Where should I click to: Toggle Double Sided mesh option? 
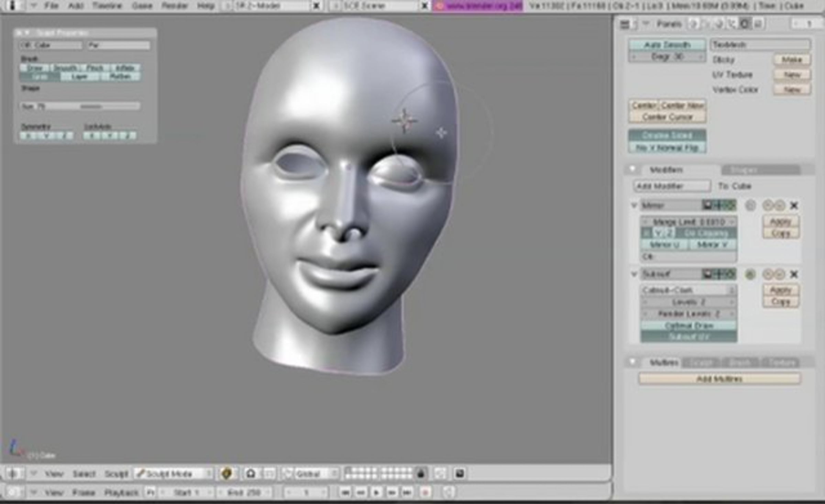(667, 135)
